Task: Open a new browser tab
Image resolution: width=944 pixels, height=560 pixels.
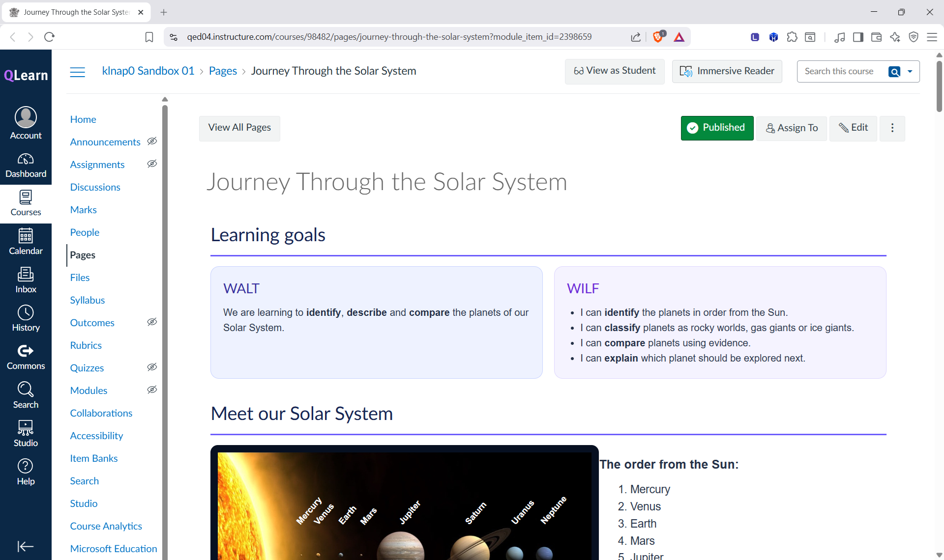Action: point(164,12)
